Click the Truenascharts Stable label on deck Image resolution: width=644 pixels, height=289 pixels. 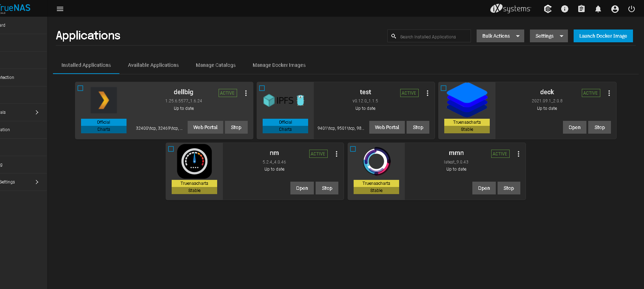tap(467, 126)
